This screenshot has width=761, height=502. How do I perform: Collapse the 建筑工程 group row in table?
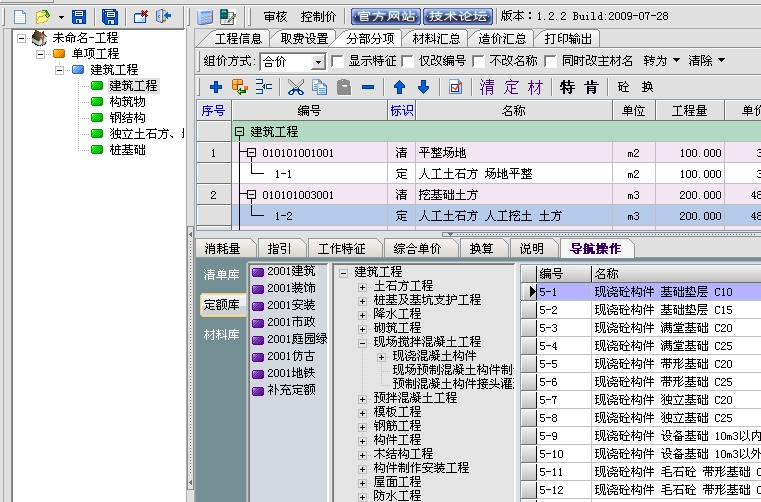point(239,132)
